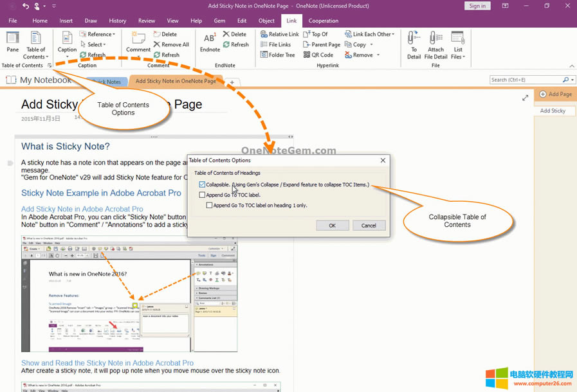Click the Attach File Detail icon
Viewport: 577px width, 392px height.
435,40
